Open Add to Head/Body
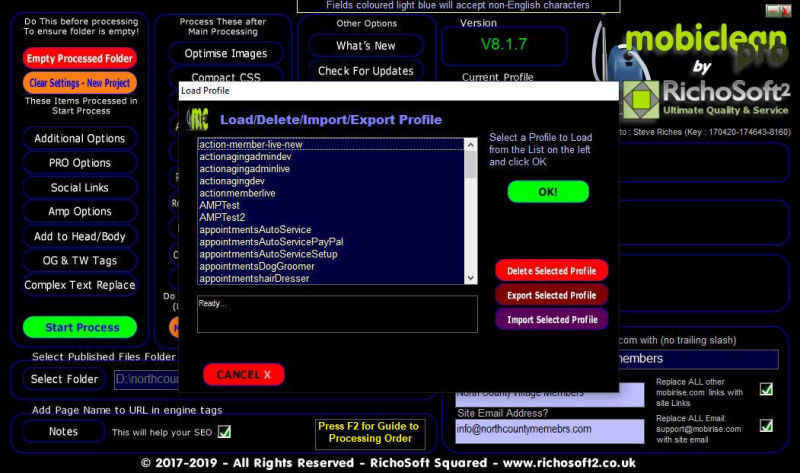Image resolution: width=800 pixels, height=473 pixels. [80, 236]
